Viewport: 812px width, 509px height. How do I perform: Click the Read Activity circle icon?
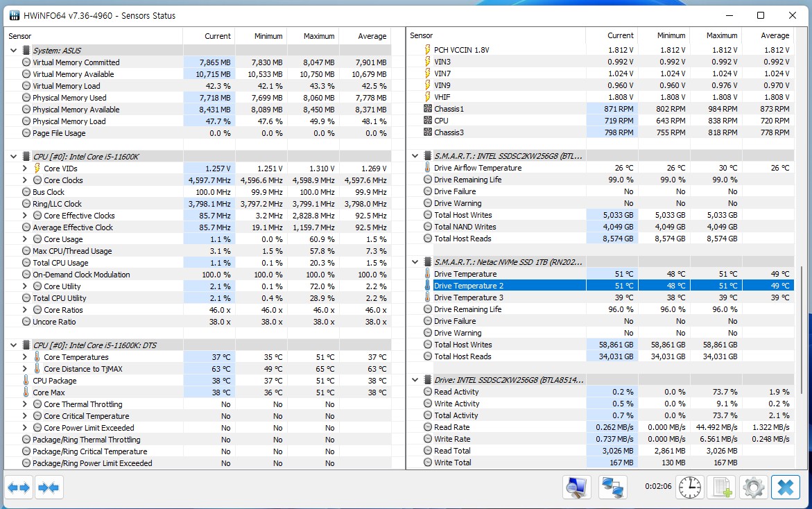pos(427,392)
